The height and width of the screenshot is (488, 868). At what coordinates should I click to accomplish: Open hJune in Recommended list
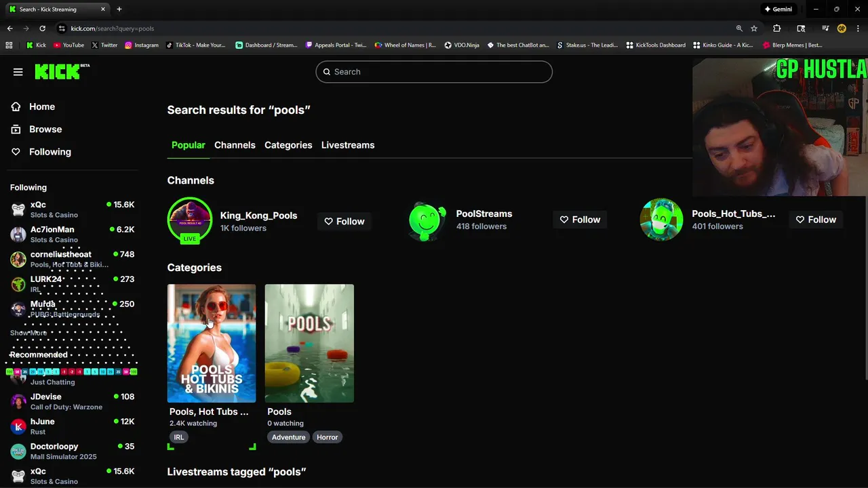click(73, 426)
